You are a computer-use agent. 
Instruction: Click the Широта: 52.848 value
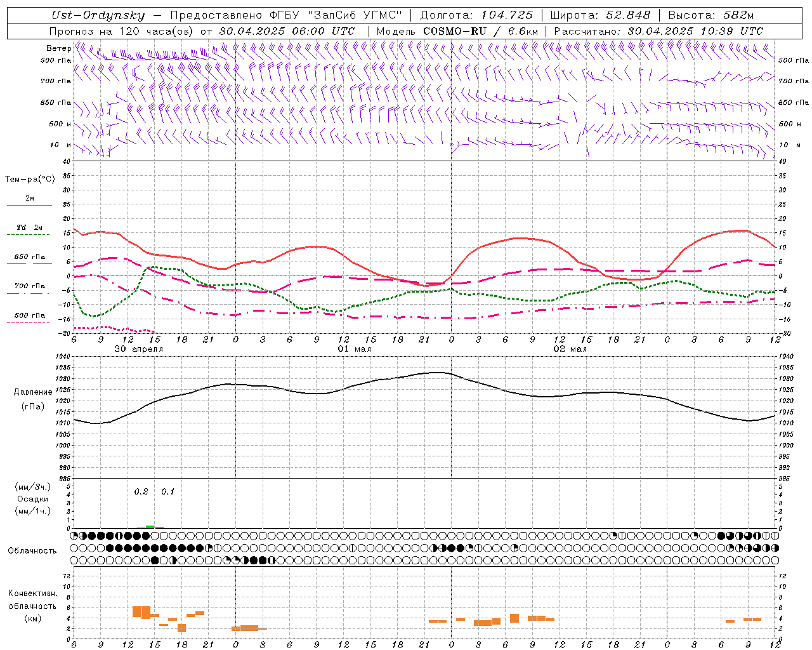click(600, 15)
